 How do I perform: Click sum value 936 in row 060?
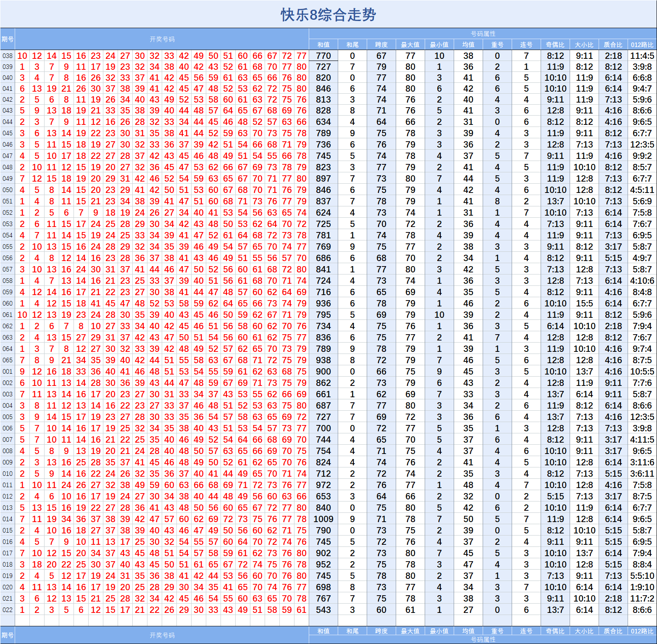323,304
